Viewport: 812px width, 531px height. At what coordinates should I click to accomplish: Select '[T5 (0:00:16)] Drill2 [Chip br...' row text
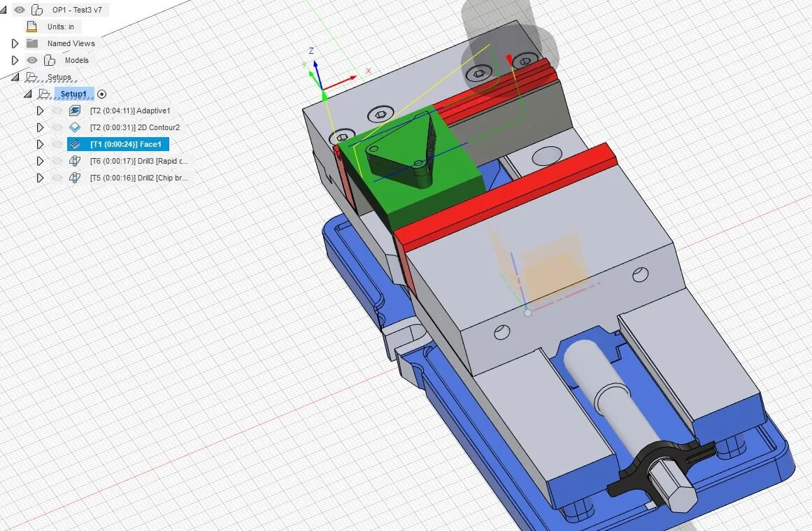click(138, 177)
